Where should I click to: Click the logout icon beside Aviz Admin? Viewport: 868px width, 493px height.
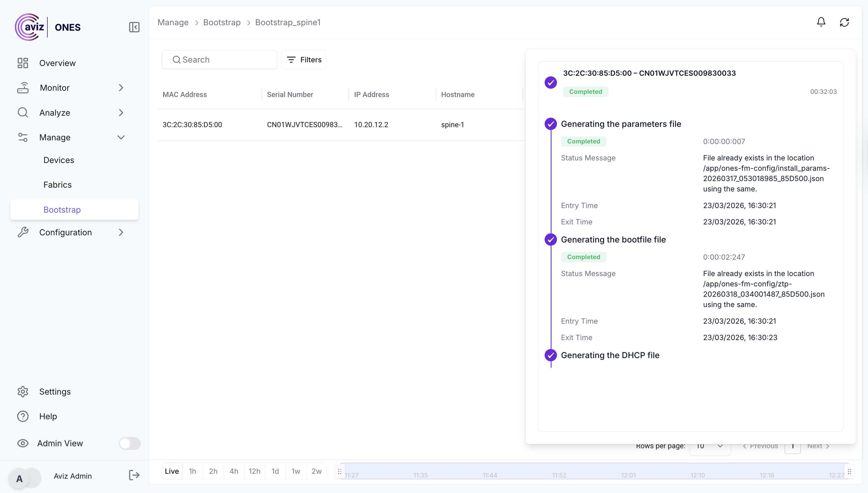[x=134, y=475]
